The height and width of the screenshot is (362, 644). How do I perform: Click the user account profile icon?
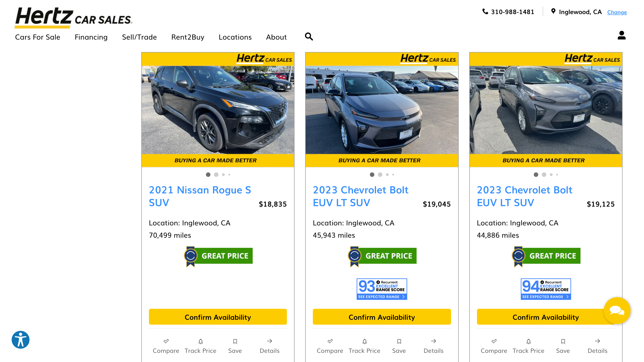[x=621, y=35]
